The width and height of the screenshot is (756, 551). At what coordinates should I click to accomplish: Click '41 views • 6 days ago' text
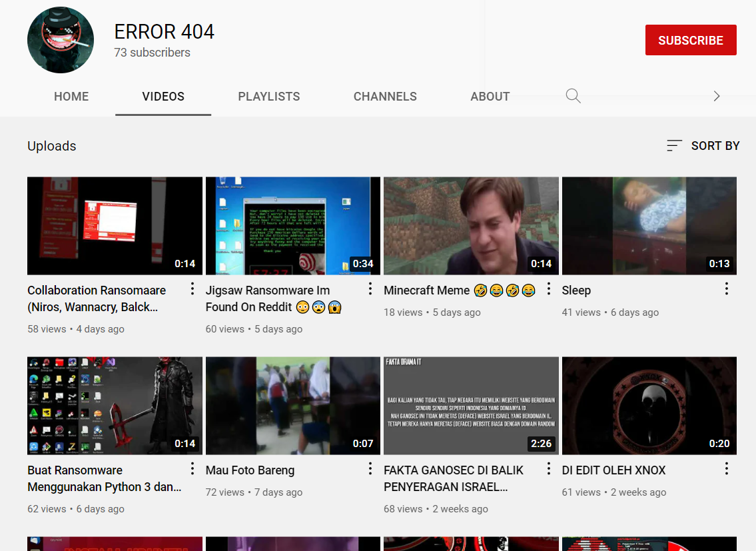(x=610, y=312)
